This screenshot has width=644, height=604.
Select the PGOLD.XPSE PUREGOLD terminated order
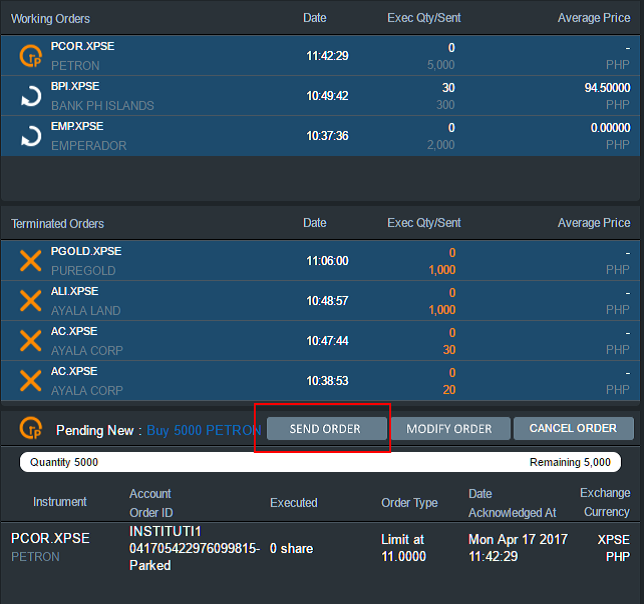(x=320, y=261)
